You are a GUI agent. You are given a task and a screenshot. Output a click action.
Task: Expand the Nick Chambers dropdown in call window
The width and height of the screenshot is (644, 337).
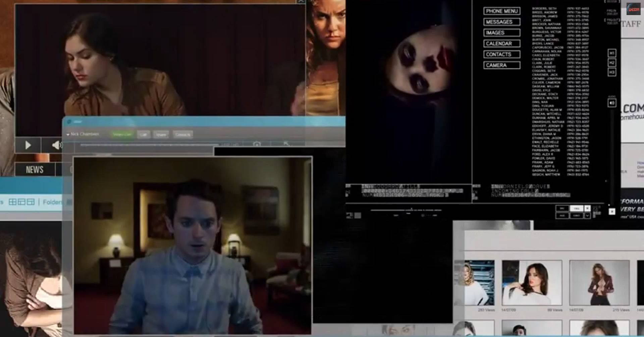pyautogui.click(x=68, y=135)
